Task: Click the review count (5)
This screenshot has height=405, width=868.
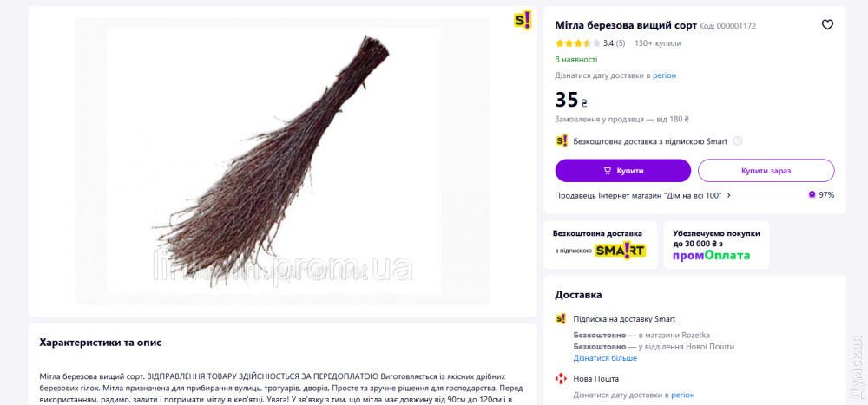Action: 621,43
